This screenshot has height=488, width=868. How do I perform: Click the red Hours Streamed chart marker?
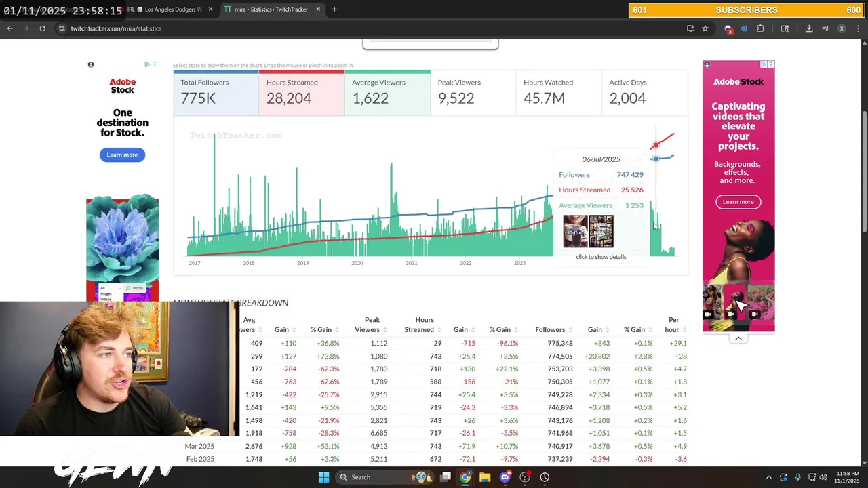point(655,146)
